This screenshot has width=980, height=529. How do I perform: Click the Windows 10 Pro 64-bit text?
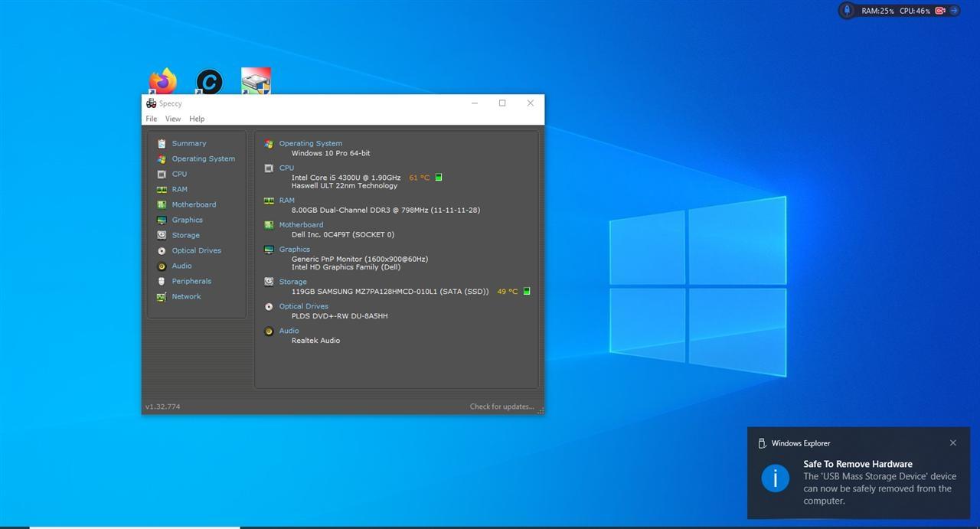click(330, 153)
